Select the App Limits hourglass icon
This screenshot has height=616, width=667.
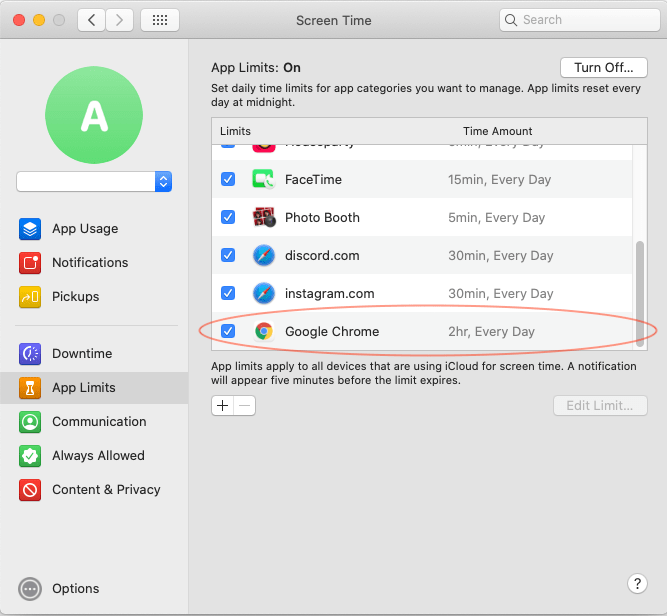(x=30, y=388)
